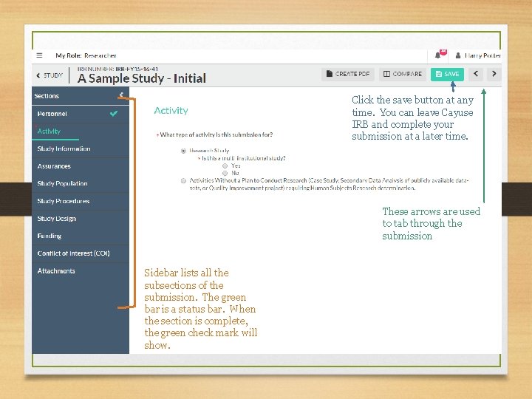532x399 pixels.
Task: Go to next section arrow
Action: 494,74
